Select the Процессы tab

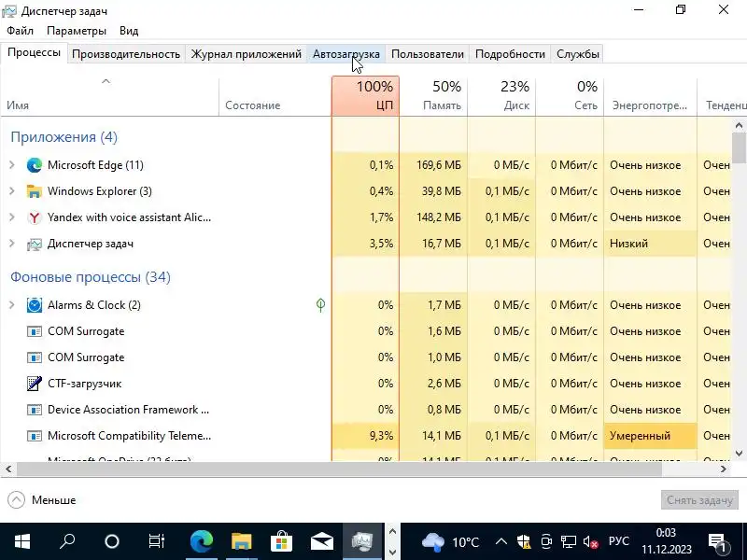pos(34,52)
